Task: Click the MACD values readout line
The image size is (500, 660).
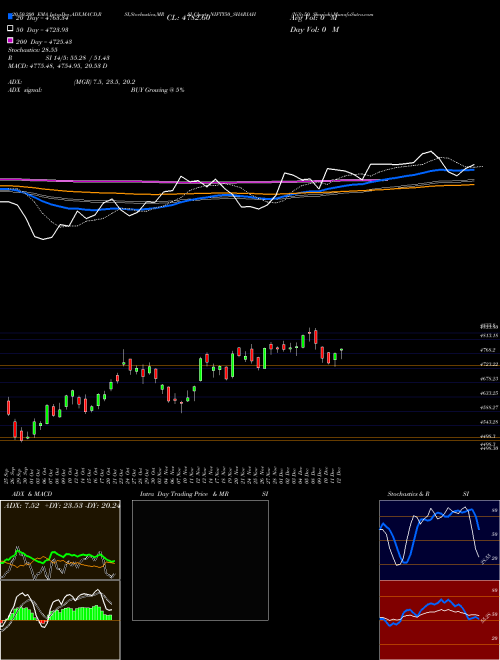Action: (x=57, y=66)
